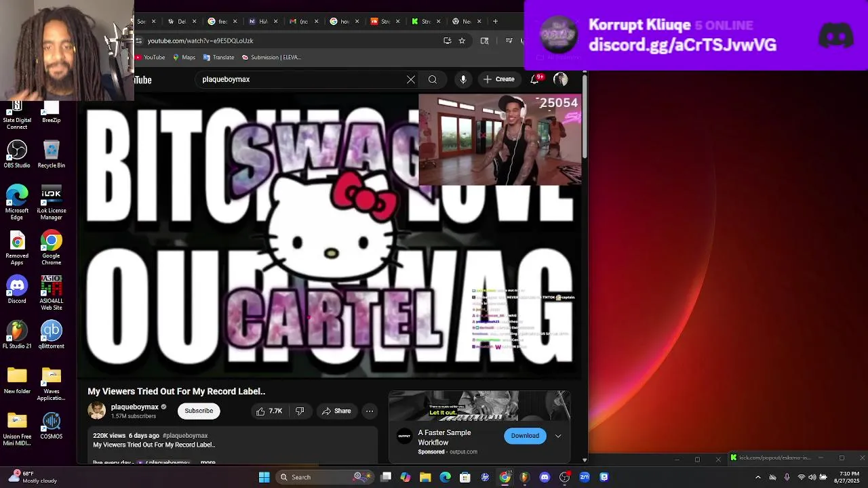Open Removed Apps desktop icon
This screenshot has width=868, height=488.
click(x=17, y=248)
